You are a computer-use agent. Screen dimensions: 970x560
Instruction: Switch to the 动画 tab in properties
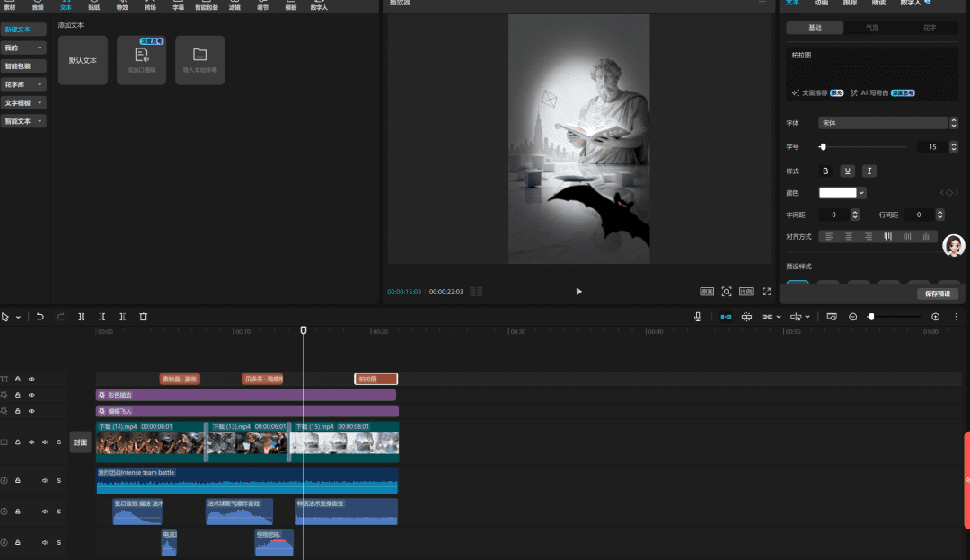(821, 3)
